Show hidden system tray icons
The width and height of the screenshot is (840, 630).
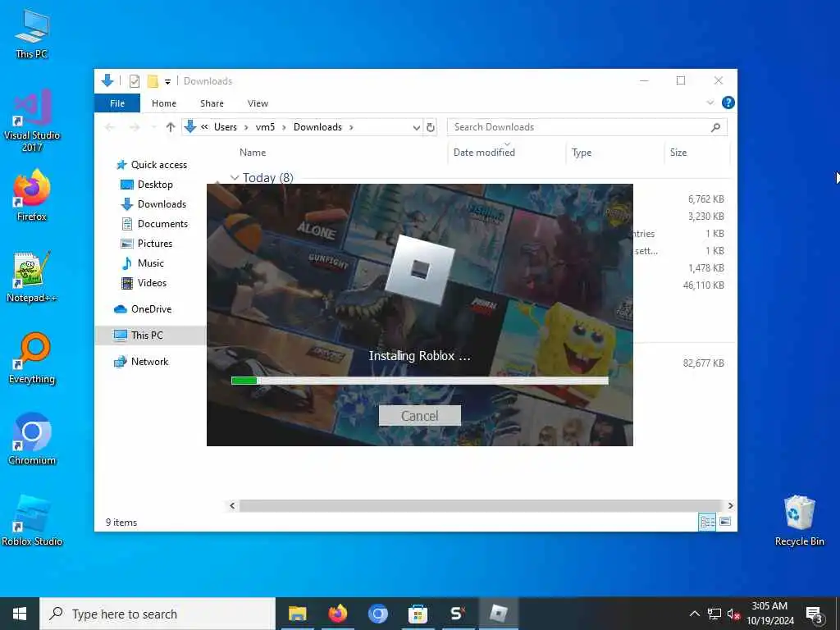pyautogui.click(x=694, y=614)
